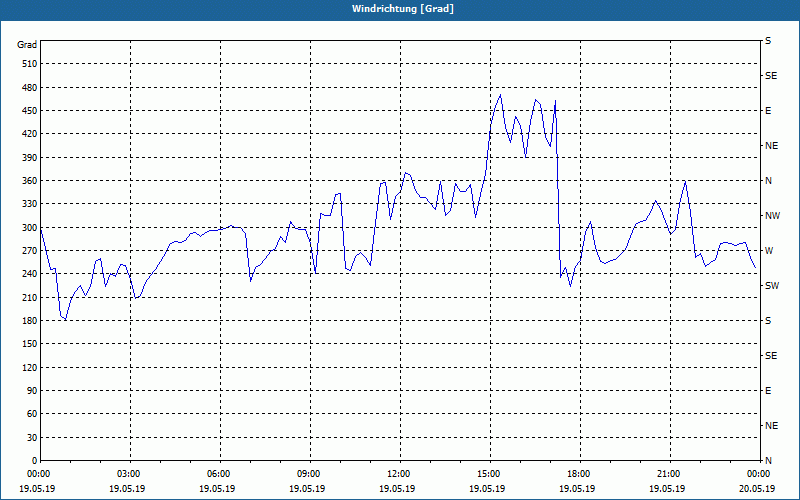Click the 390 degree axis label
The width and height of the screenshot is (800, 500).
pos(30,157)
